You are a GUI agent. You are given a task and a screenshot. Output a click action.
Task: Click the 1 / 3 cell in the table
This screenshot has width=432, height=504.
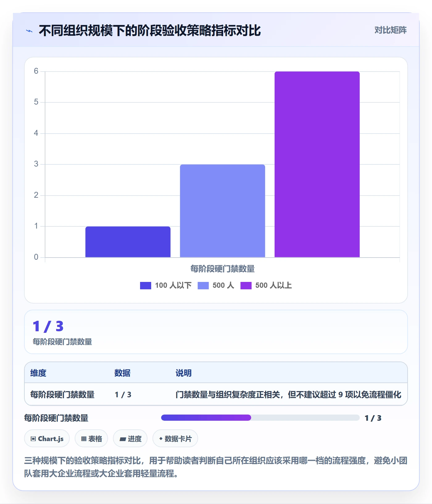point(123,395)
